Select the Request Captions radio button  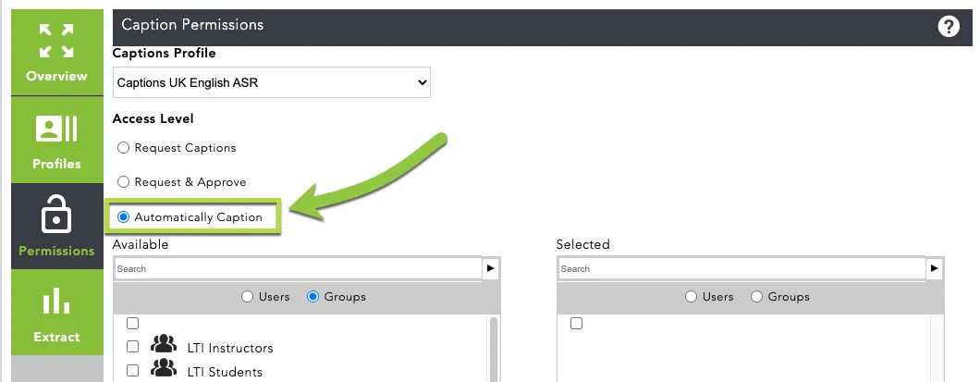[124, 148]
